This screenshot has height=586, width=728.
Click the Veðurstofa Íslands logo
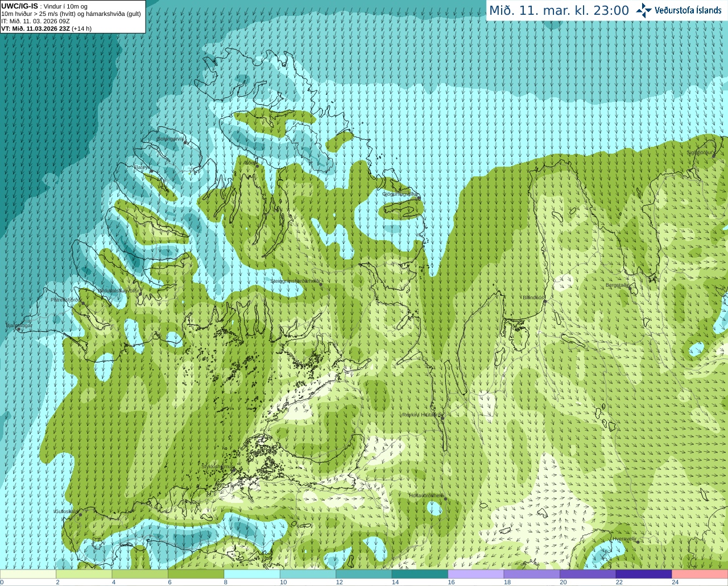pos(679,10)
